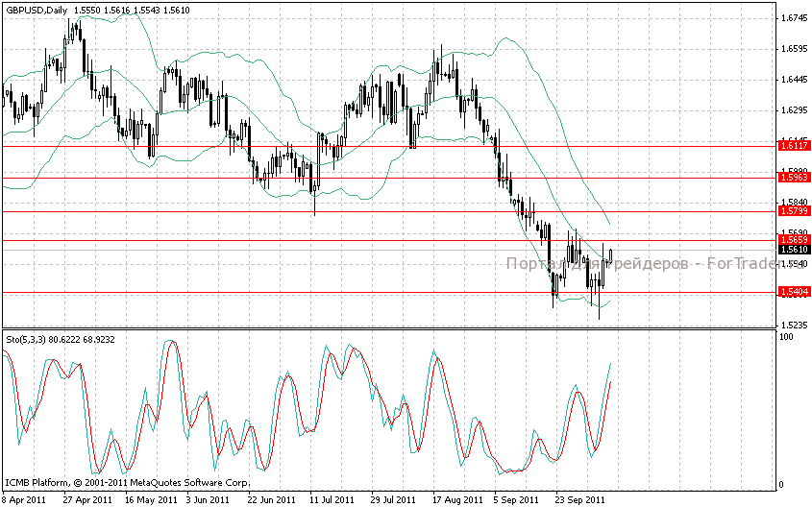Screen dimensions: 812x507
Task: Click the 1.5659 red price label
Action: point(794,239)
